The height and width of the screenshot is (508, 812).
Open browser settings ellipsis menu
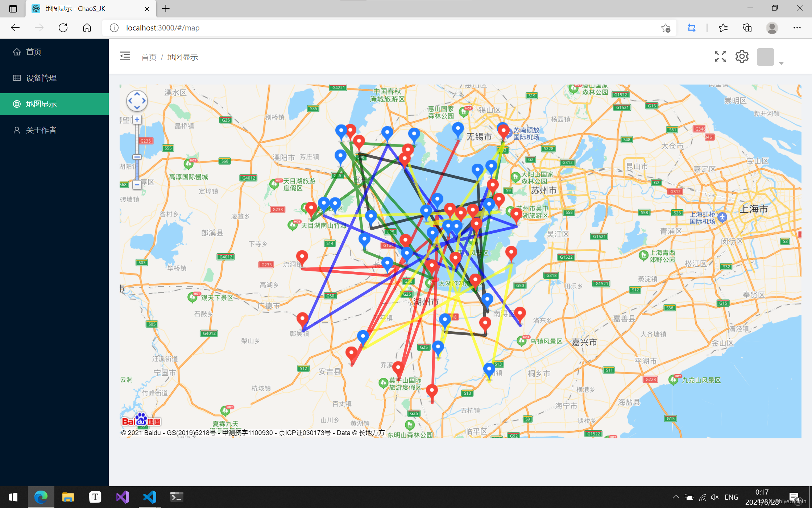pos(797,28)
